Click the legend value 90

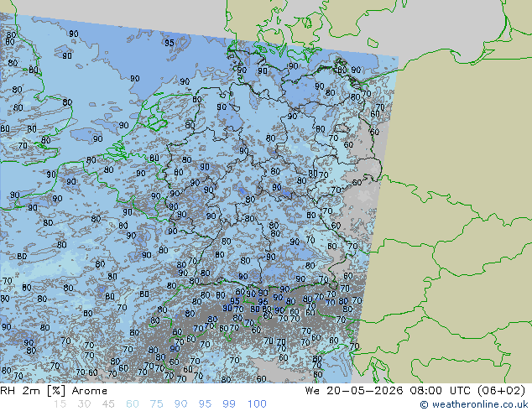click(181, 404)
